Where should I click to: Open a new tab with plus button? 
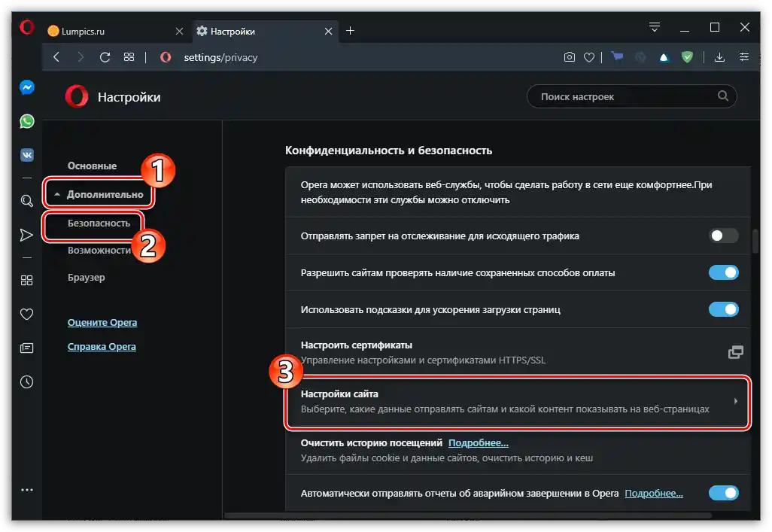(x=350, y=31)
